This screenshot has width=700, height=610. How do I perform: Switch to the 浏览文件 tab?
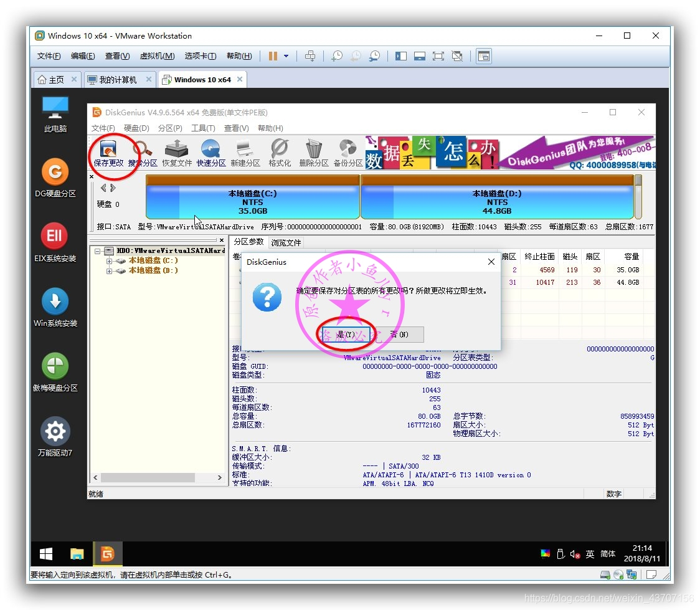click(x=286, y=242)
